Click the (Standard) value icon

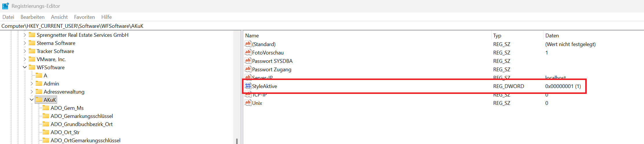coord(248,44)
